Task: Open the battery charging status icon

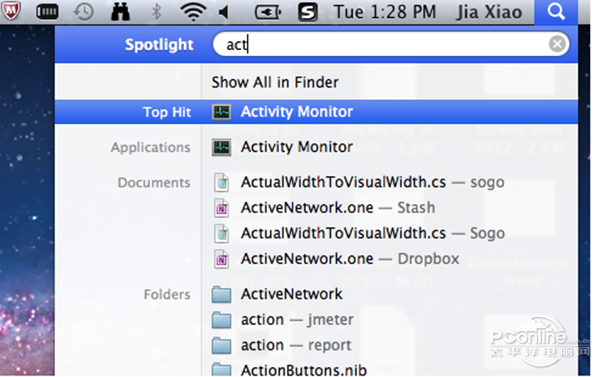Action: tap(268, 12)
